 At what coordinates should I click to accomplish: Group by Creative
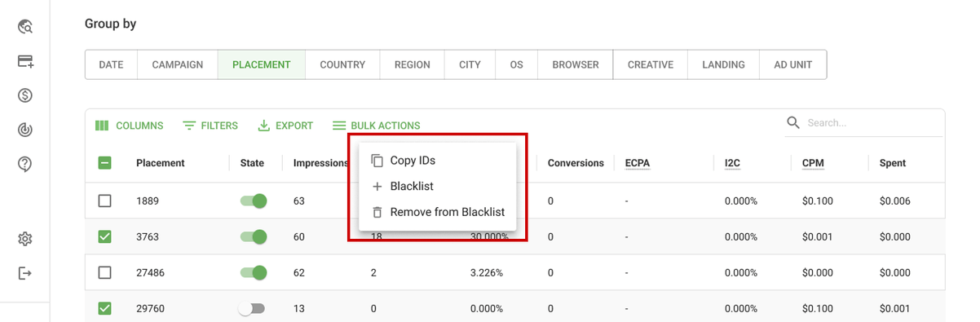tap(651, 64)
